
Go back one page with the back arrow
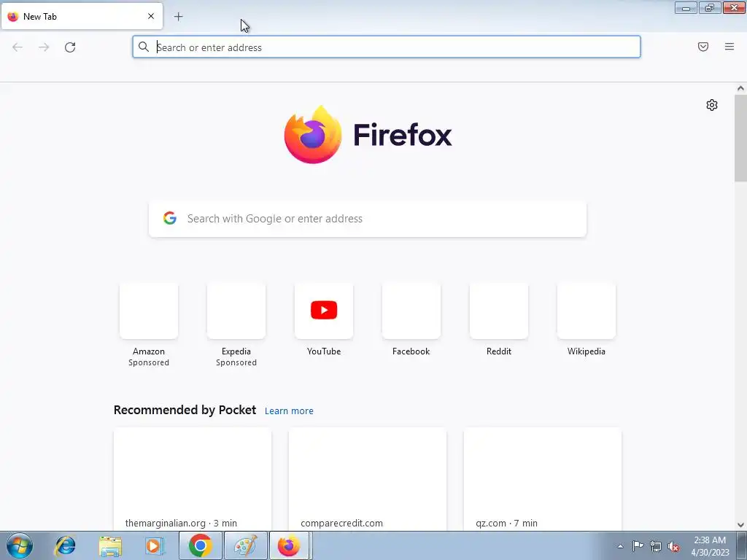click(18, 47)
